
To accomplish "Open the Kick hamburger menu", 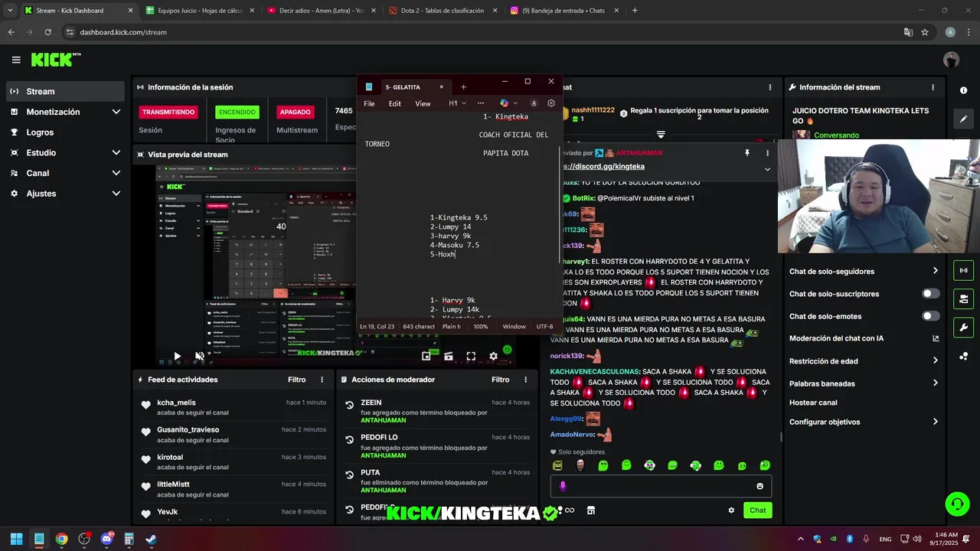I will 16,60.
